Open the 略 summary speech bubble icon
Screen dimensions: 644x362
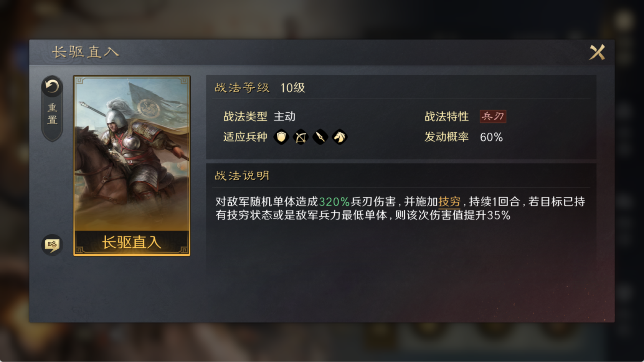pos(52,245)
